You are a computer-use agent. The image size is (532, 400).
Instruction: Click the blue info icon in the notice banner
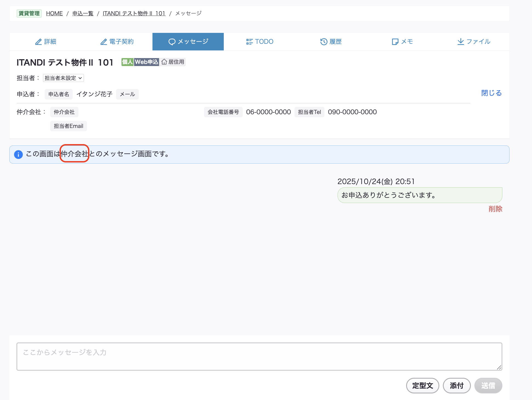point(18,155)
